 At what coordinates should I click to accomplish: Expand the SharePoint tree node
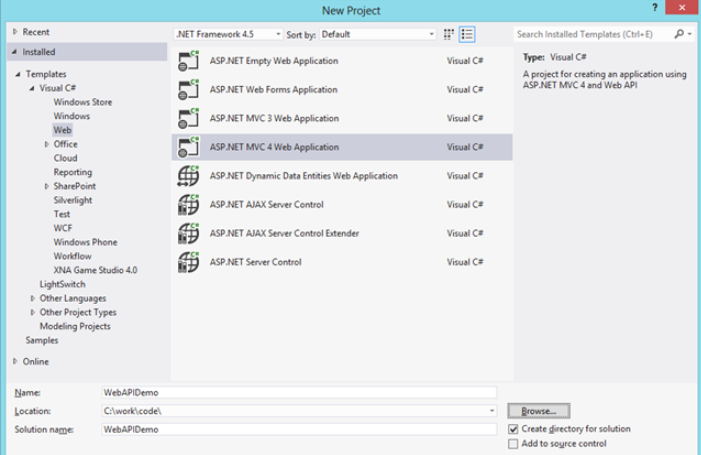click(46, 186)
